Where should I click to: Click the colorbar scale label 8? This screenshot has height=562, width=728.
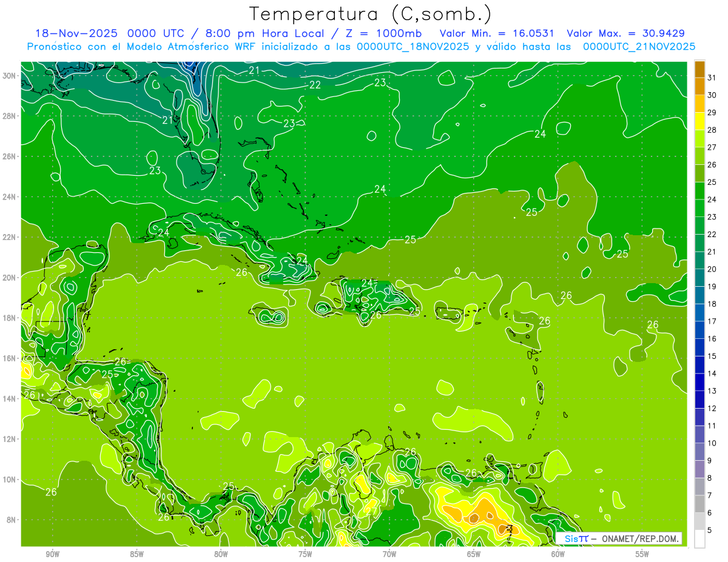coord(710,478)
